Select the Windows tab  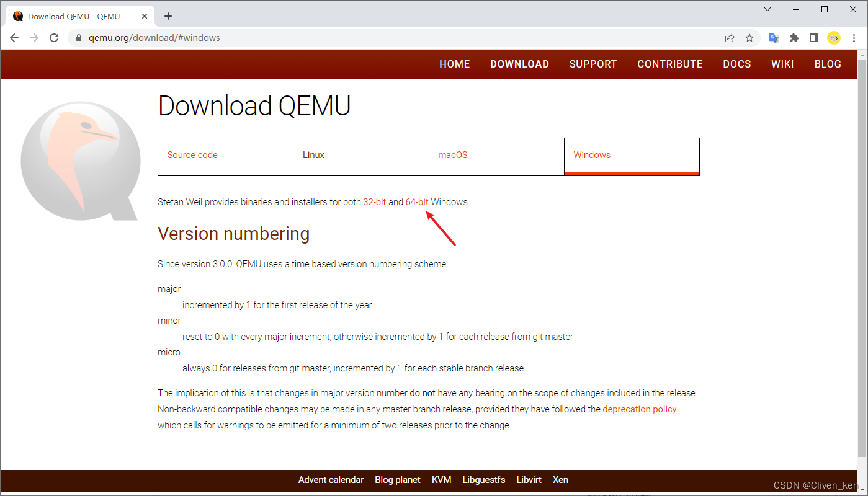pos(632,156)
